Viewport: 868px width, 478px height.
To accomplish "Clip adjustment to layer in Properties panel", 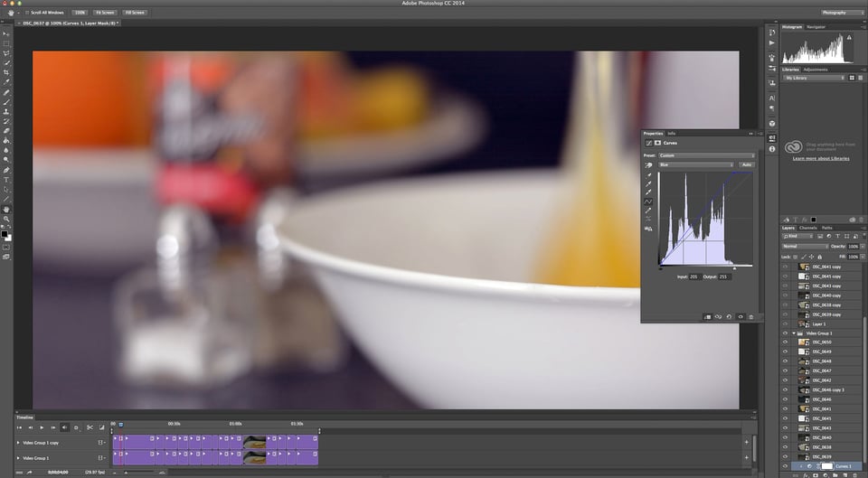I will pyautogui.click(x=707, y=317).
